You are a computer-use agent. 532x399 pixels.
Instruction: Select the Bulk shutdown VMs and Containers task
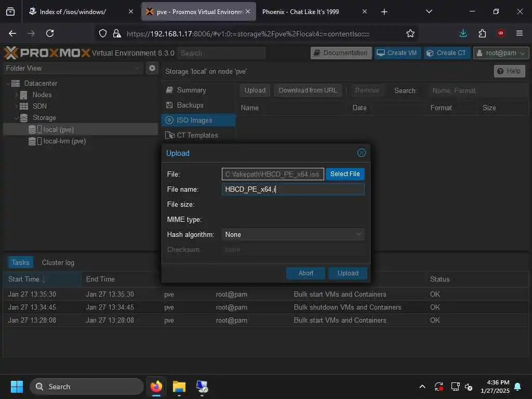click(265, 308)
